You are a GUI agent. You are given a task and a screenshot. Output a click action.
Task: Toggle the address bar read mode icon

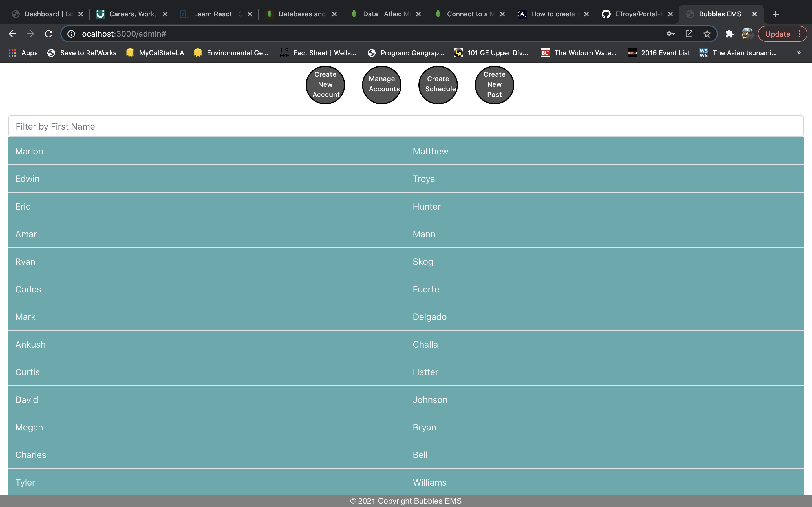[x=689, y=33]
